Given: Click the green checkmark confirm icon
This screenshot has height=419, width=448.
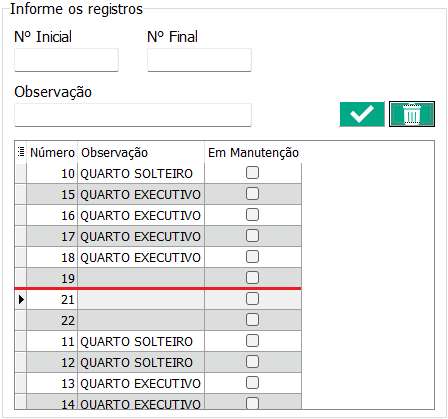Looking at the screenshot, I should [362, 114].
